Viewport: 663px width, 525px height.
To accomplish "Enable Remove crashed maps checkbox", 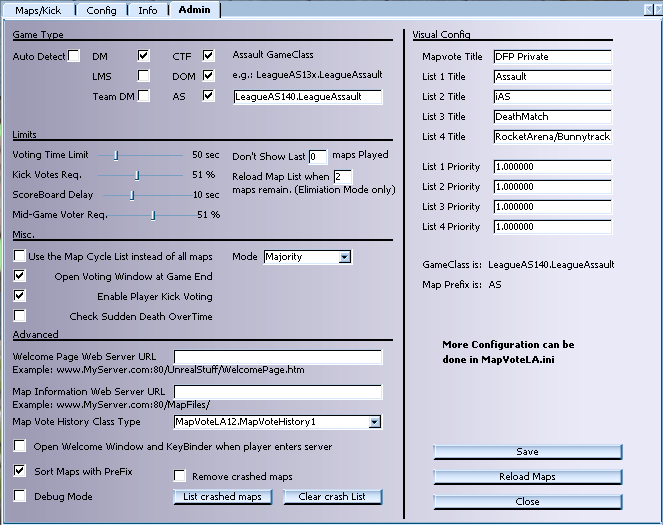I will point(179,476).
